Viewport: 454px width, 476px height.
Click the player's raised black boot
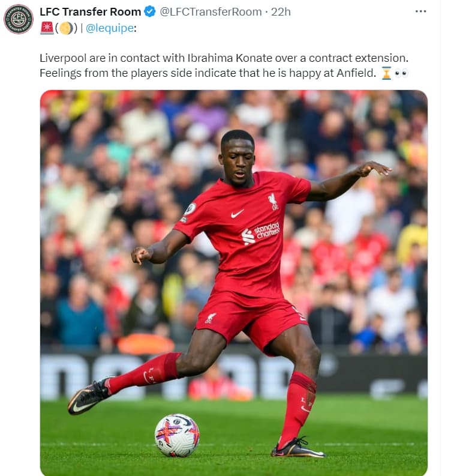(x=89, y=396)
